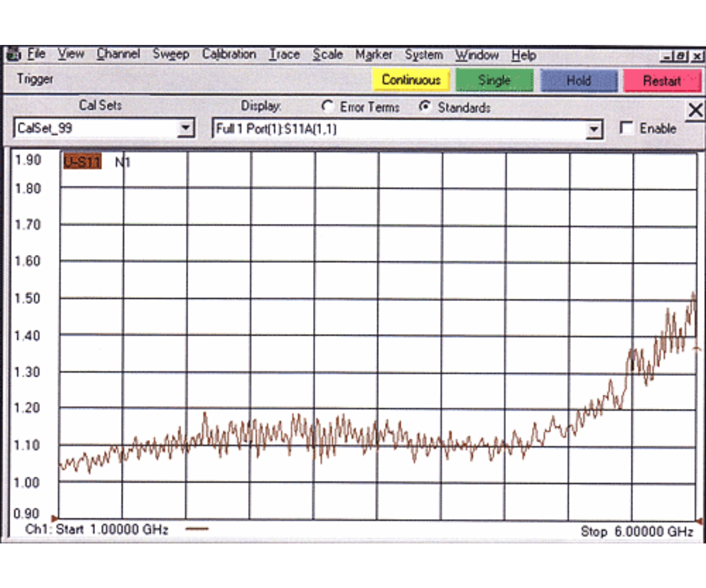Click the 1.00 scale value
Screen dimensions: 706x588
click(x=27, y=483)
